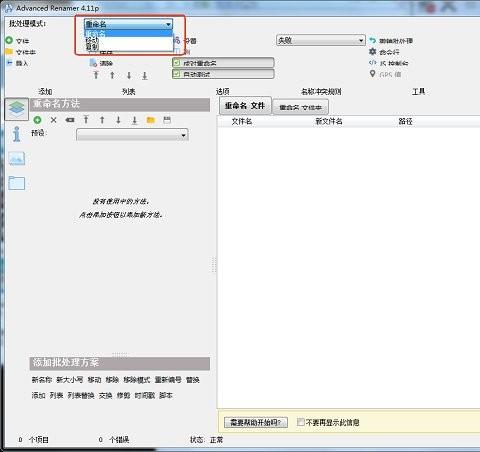Click the blue insert arrow icon in Add group
The width and height of the screenshot is (480, 452).
9,63
